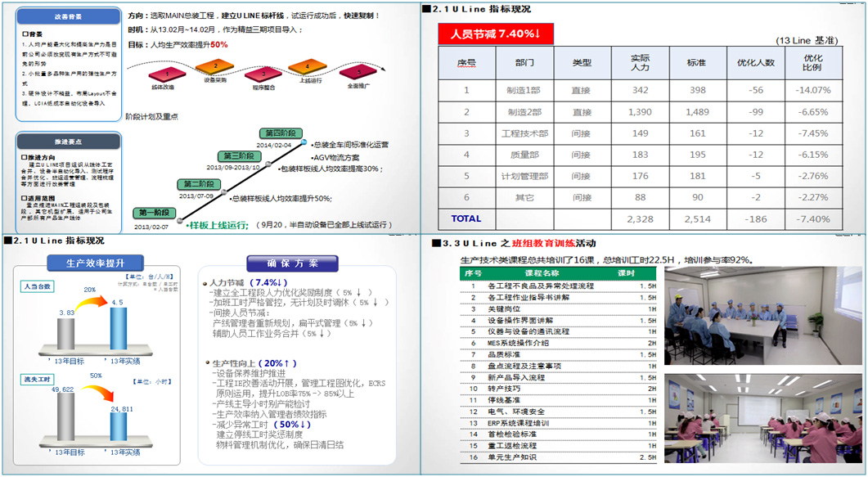Click the 单元生产知识 course row
Image resolution: width=868 pixels, height=477 pixels.
coord(558,457)
